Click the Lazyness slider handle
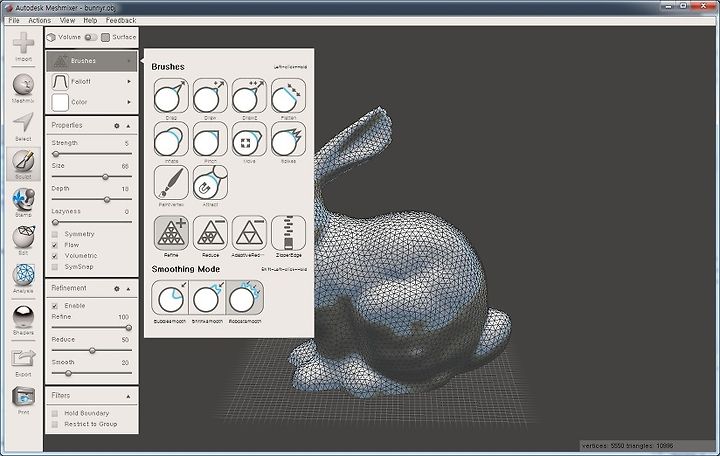This screenshot has width=720, height=456. [x=55, y=222]
